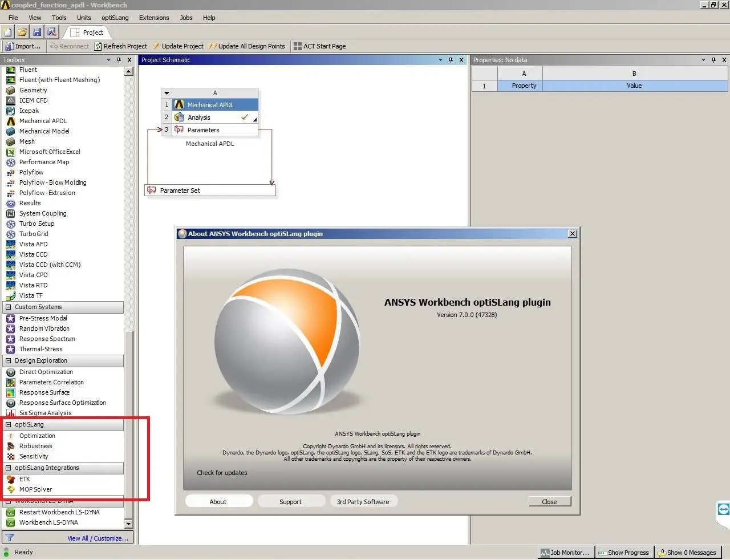
Task: Open the optiSLang menu
Action: [x=115, y=18]
